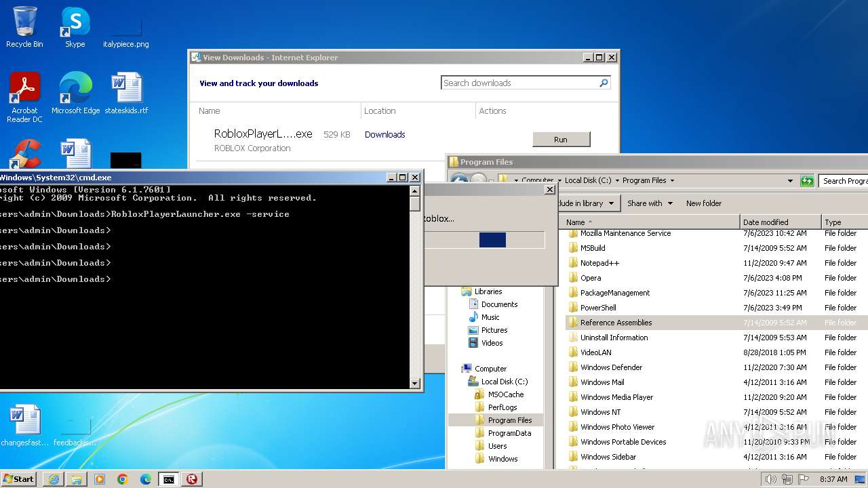The width and height of the screenshot is (868, 488).
Task: Click the Back button in Program Files window
Action: (460, 180)
